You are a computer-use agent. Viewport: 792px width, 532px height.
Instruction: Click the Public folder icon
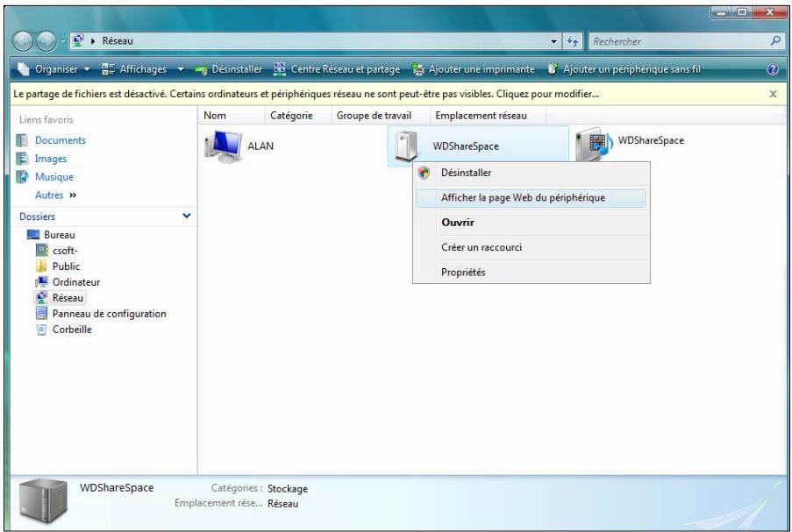point(41,266)
